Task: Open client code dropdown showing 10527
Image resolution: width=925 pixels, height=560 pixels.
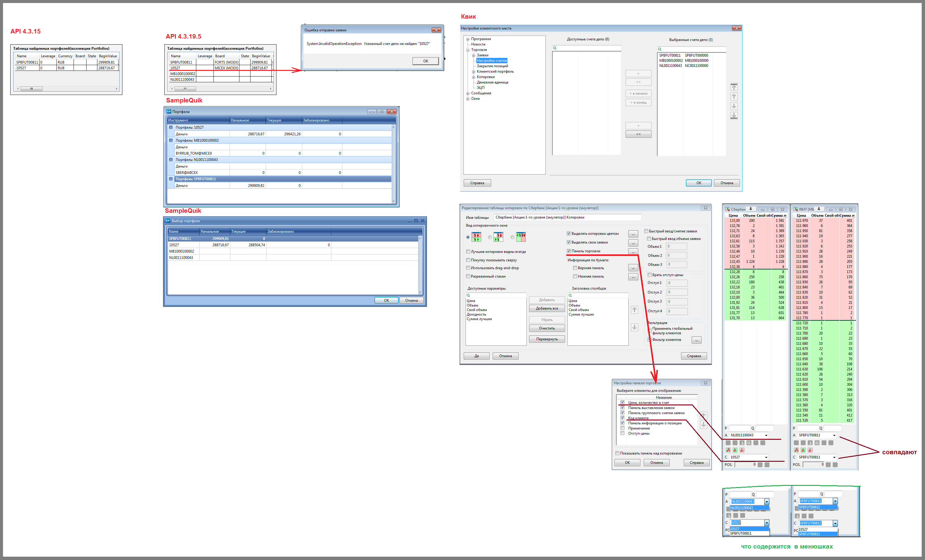Action: coord(766,457)
